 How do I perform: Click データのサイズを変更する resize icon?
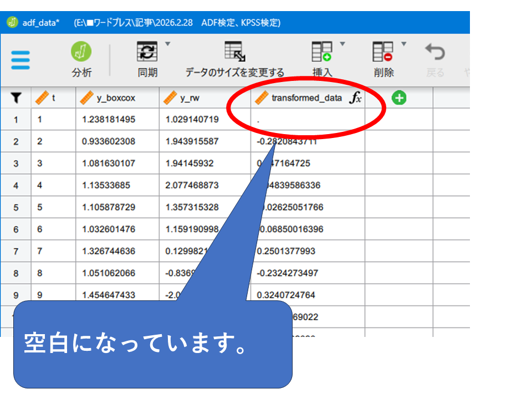click(x=234, y=53)
